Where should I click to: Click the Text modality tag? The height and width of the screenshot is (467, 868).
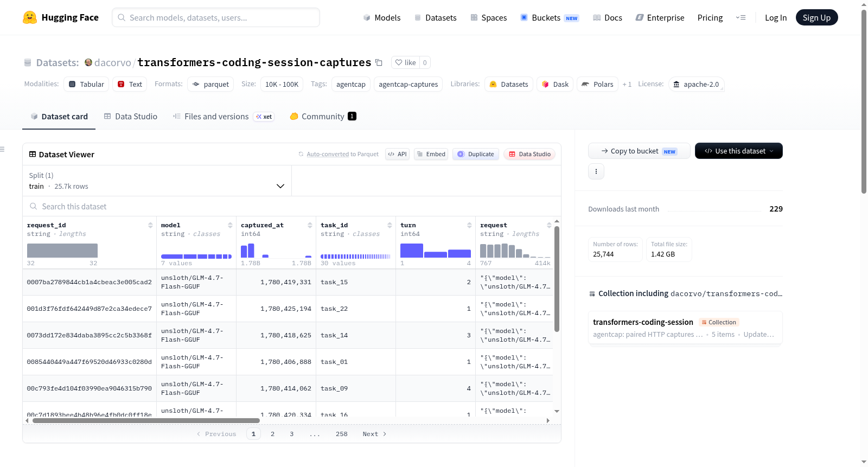coord(130,84)
